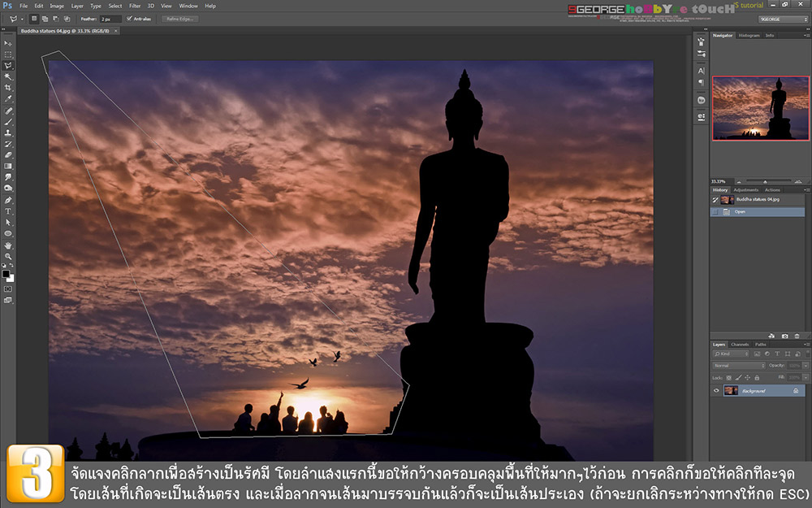The height and width of the screenshot is (508, 812).
Task: Switch to the Histogram tab
Action: pyautogui.click(x=749, y=35)
